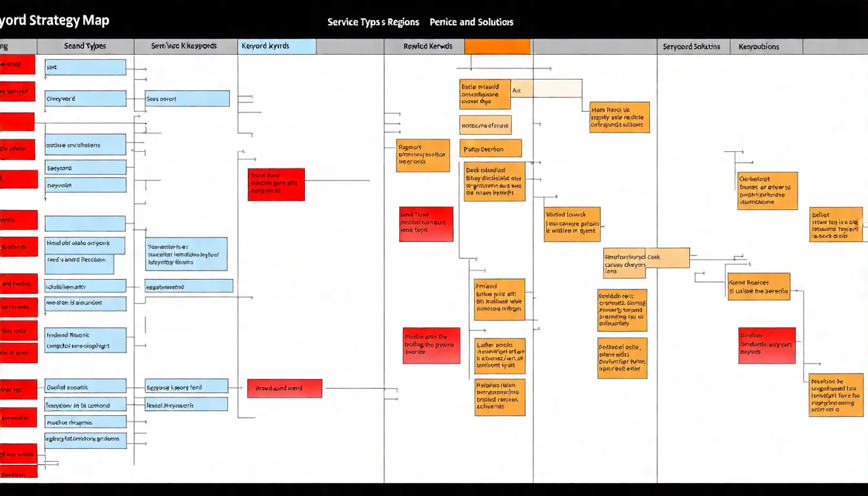This screenshot has width=868, height=496.
Task: Click the blue 'Deyoos kayorg fend' node
Action: (x=187, y=386)
